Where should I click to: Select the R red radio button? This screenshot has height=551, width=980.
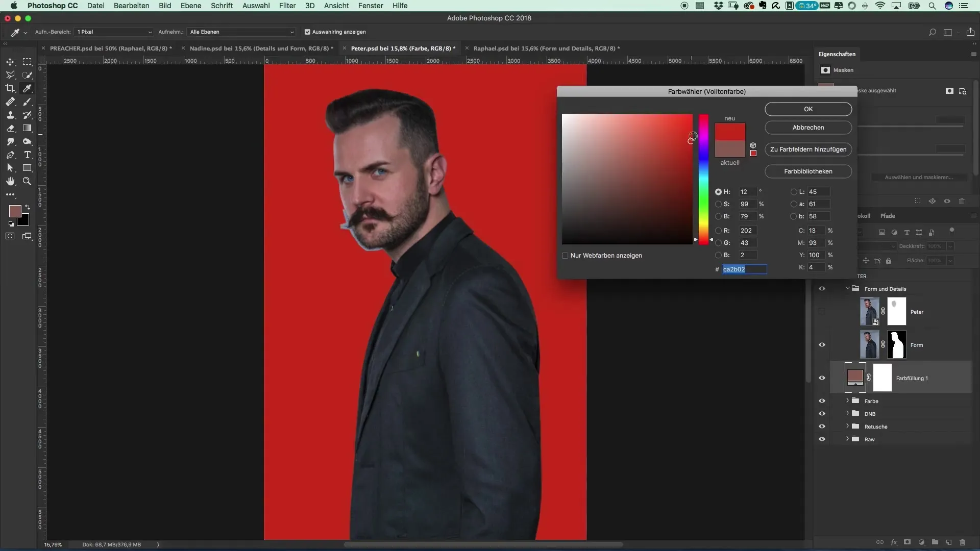(x=718, y=231)
